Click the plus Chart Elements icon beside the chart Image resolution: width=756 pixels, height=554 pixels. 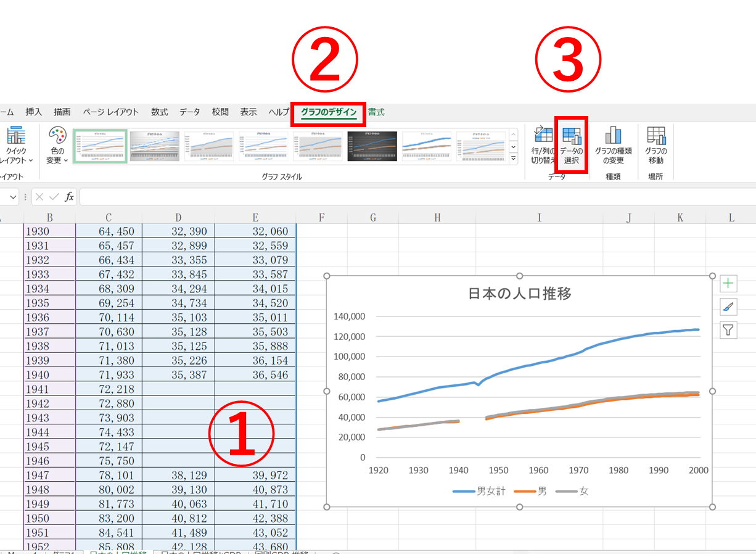728,283
